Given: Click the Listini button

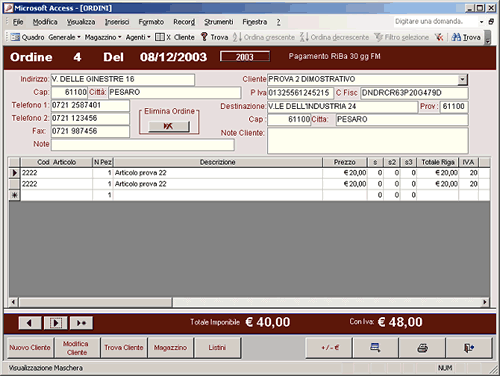Looking at the screenshot, I should coord(217,348).
